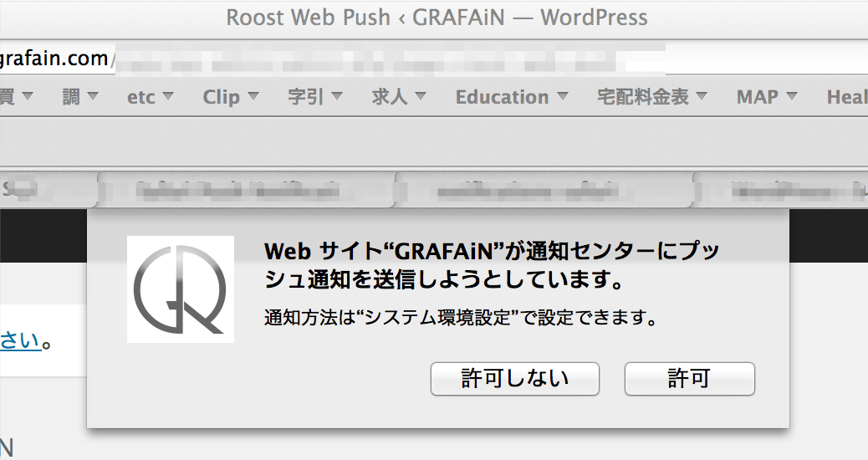The image size is (868, 460).
Task: Open the etc bookmarks folder dropdown
Action: [x=150, y=97]
